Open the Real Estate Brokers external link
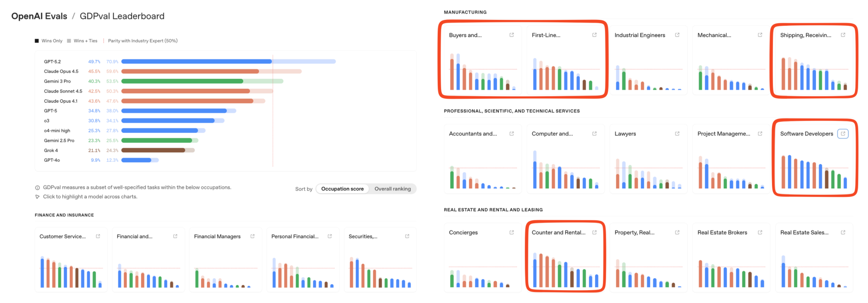This screenshot has height=303, width=868. click(760, 232)
